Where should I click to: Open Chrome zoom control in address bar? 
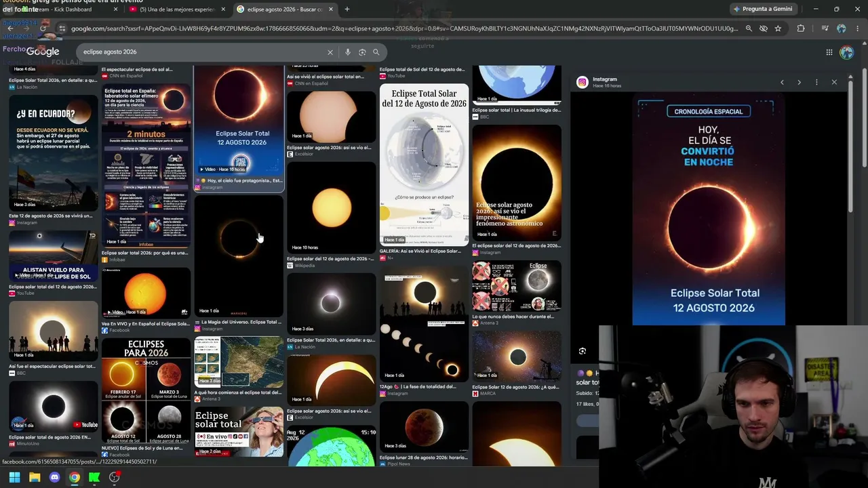(x=749, y=28)
